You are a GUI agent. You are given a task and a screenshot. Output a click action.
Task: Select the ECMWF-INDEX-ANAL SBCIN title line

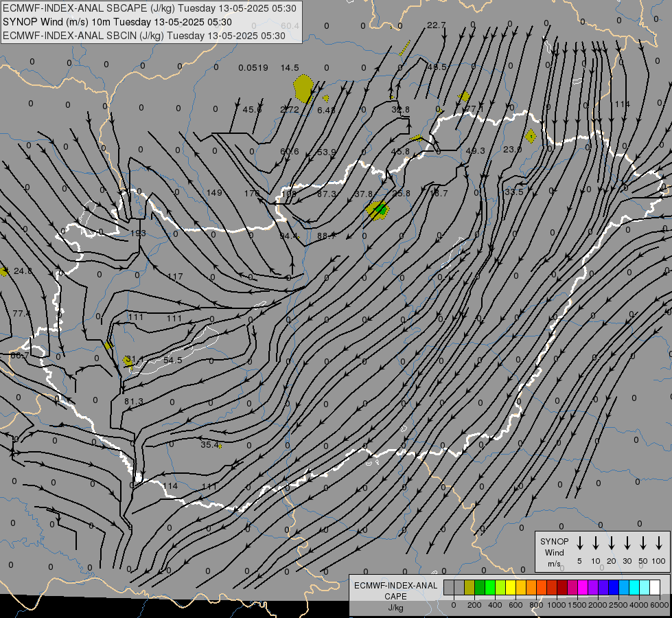pyautogui.click(x=144, y=36)
